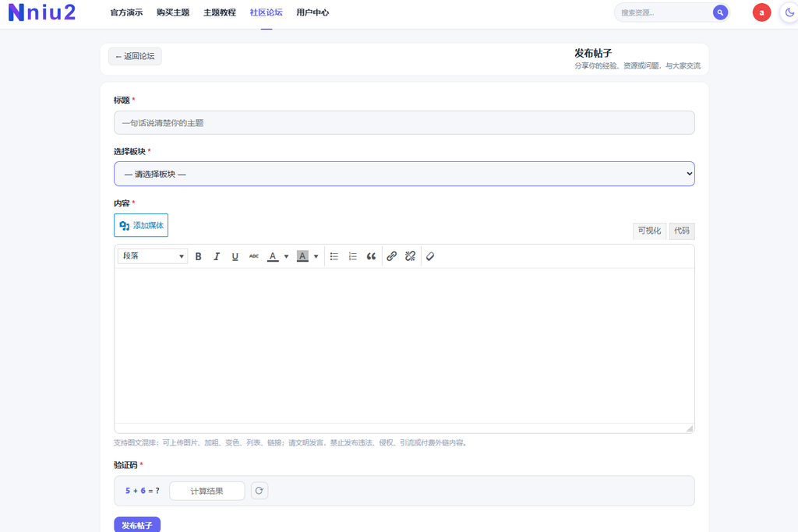The height and width of the screenshot is (532, 798).
Task: Insert a bulleted list
Action: point(334,256)
